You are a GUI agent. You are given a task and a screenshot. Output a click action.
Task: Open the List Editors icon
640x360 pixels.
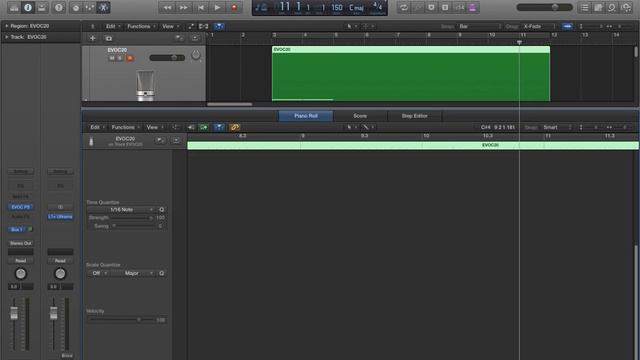coord(584,7)
